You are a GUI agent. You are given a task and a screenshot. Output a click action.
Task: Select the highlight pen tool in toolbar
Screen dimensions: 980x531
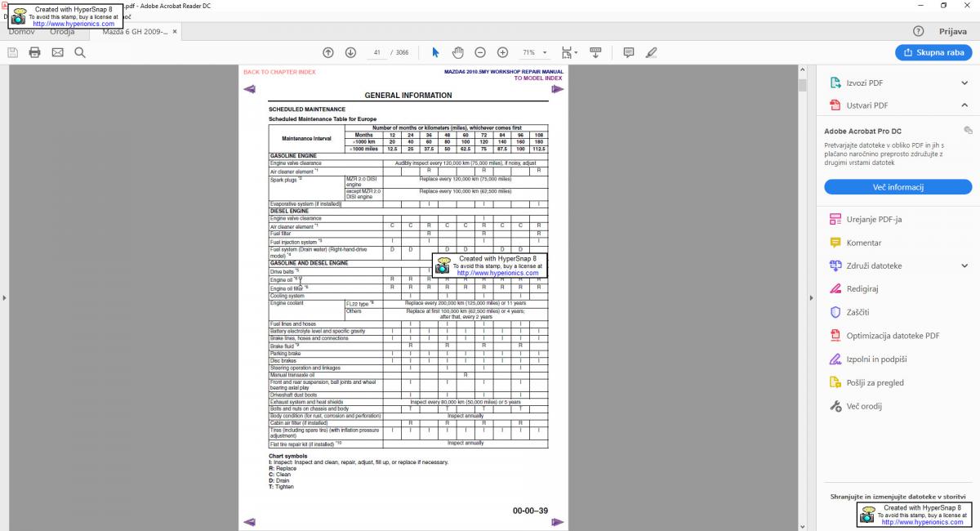click(x=651, y=52)
